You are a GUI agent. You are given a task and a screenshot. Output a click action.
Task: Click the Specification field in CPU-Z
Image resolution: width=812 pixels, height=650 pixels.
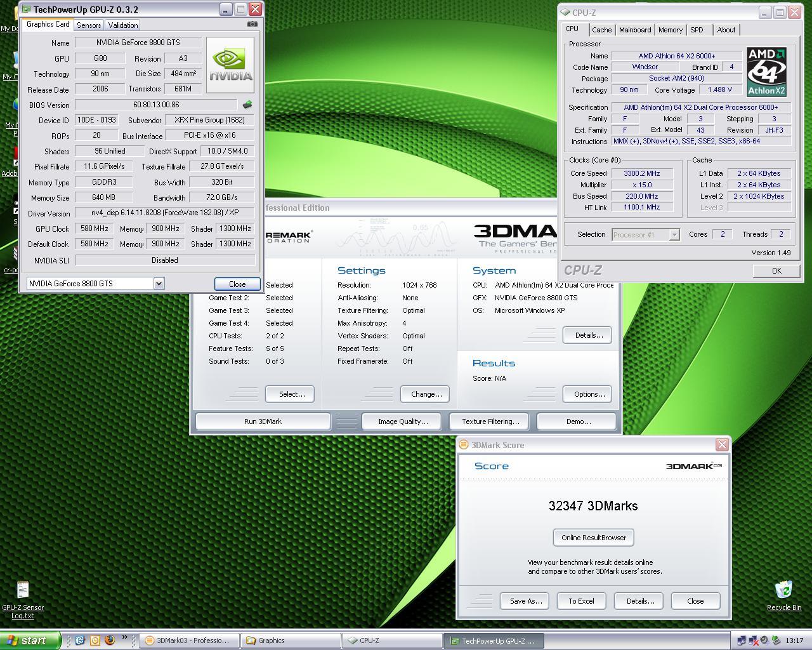[701, 107]
